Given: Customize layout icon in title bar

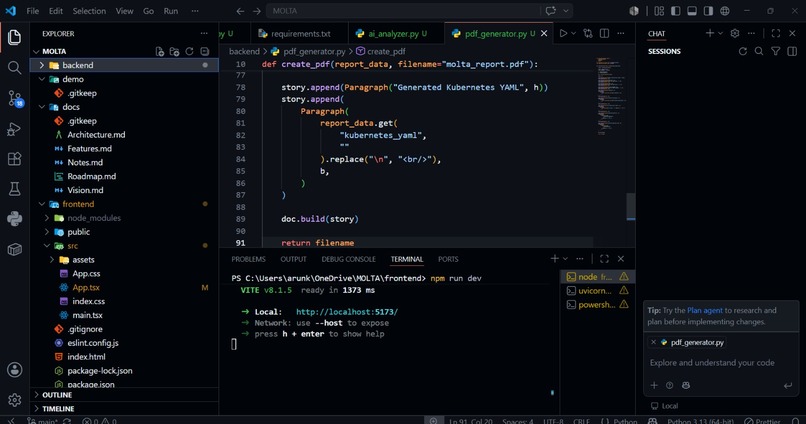Looking at the screenshot, I should click(x=659, y=11).
